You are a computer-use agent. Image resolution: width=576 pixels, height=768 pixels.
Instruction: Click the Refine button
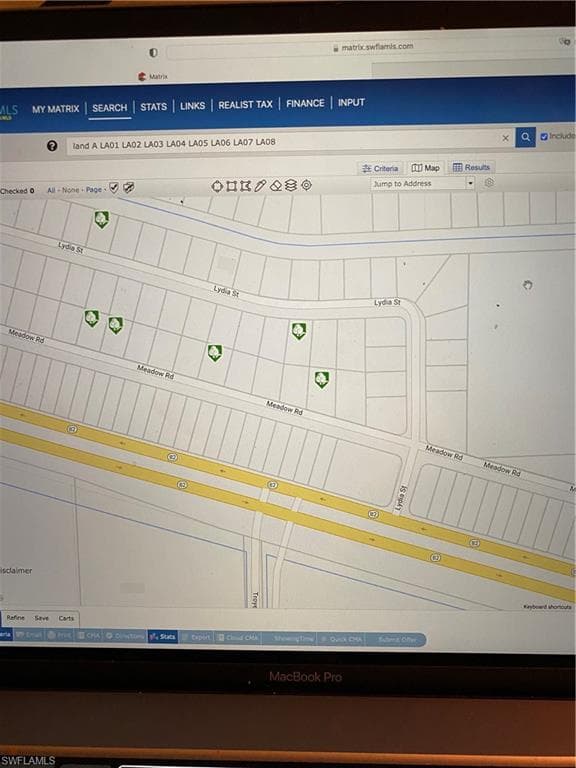[x=16, y=618]
